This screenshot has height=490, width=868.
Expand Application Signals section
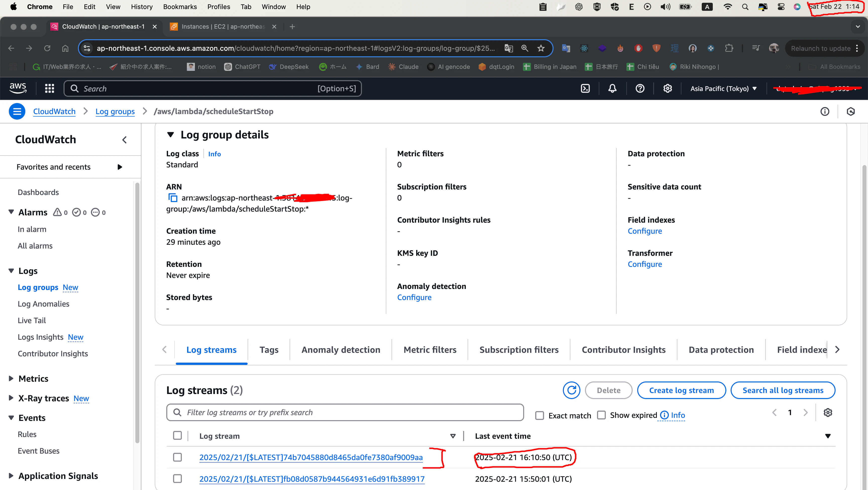[x=11, y=476]
